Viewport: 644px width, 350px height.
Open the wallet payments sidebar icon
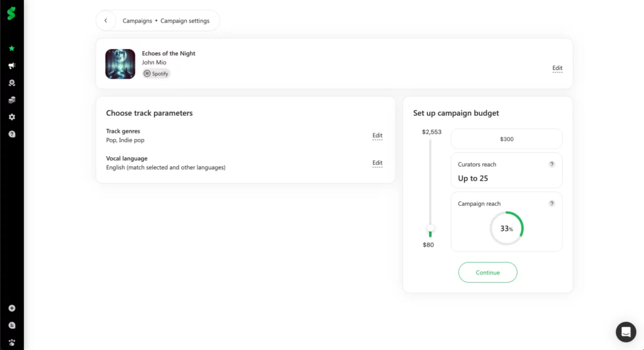[11, 100]
